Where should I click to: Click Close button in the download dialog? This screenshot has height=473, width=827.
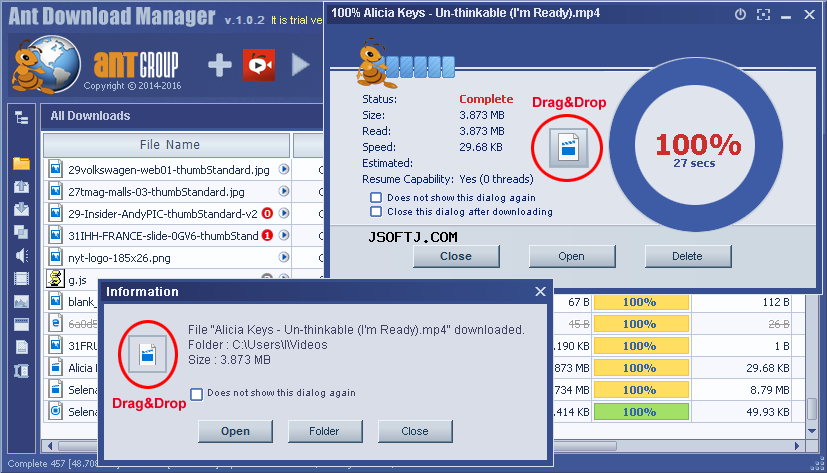[x=456, y=256]
